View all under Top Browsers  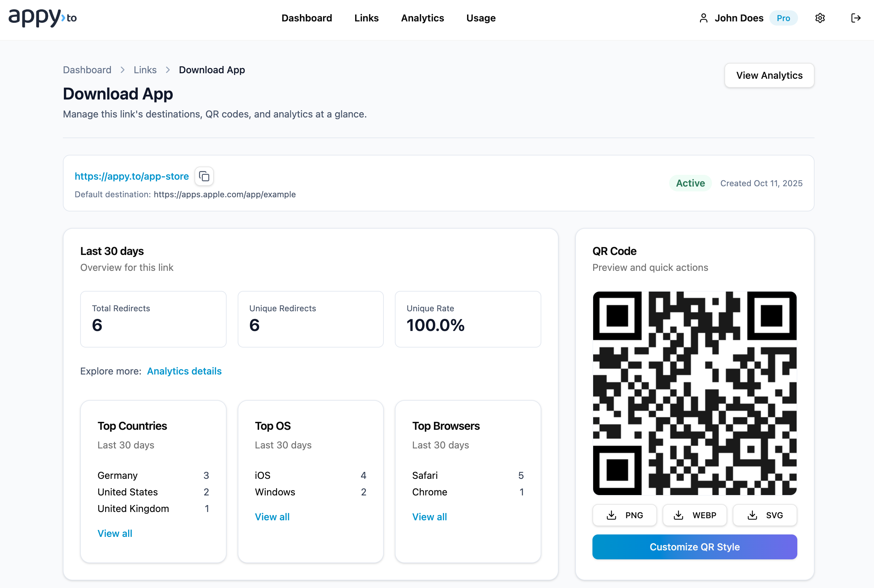(429, 517)
